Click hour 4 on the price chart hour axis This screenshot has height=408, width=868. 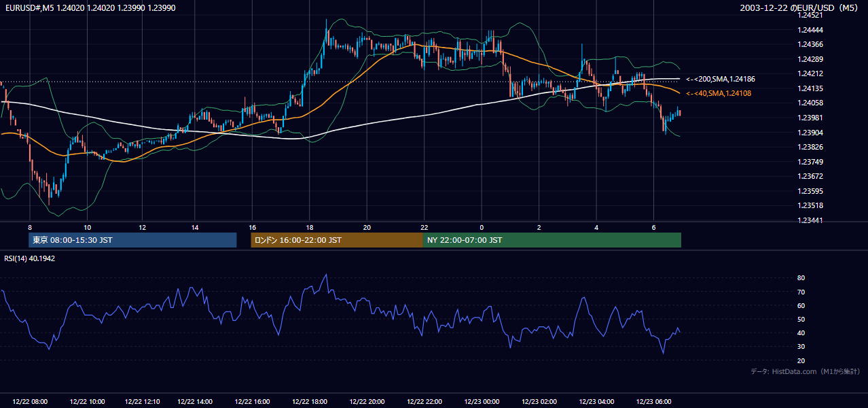(596, 227)
